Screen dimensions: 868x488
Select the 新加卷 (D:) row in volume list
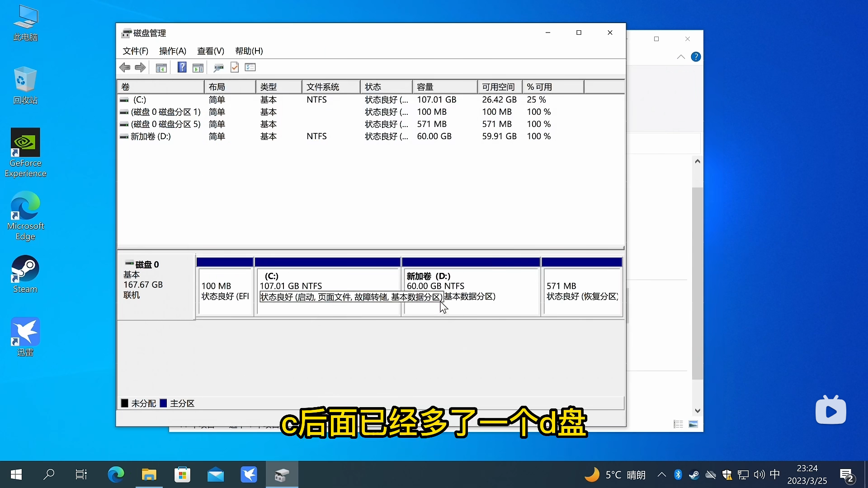point(151,136)
